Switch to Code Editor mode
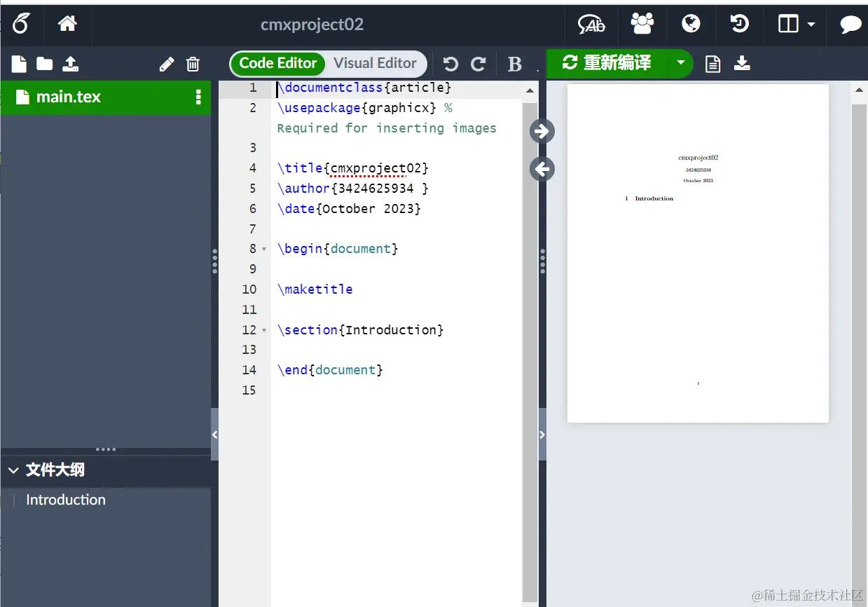Image resolution: width=868 pixels, height=607 pixels. [x=278, y=63]
